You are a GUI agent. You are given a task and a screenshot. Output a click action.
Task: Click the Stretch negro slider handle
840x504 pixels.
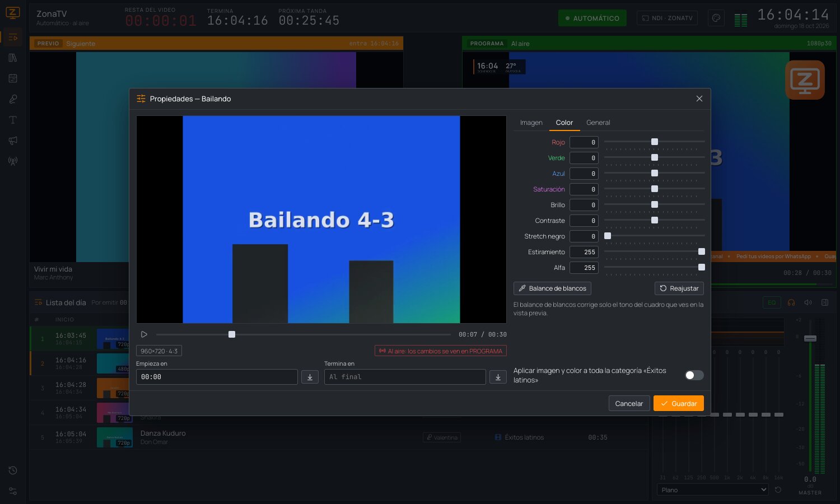pos(608,236)
